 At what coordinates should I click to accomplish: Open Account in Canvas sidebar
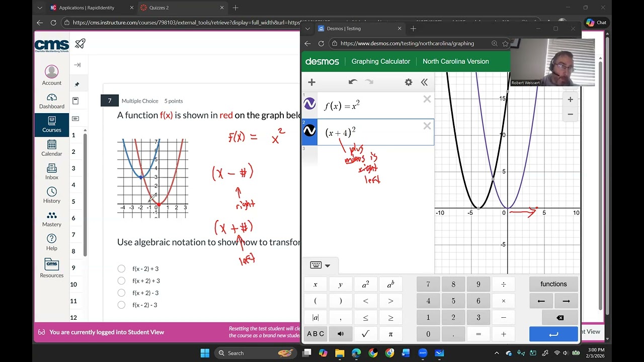pyautogui.click(x=52, y=76)
